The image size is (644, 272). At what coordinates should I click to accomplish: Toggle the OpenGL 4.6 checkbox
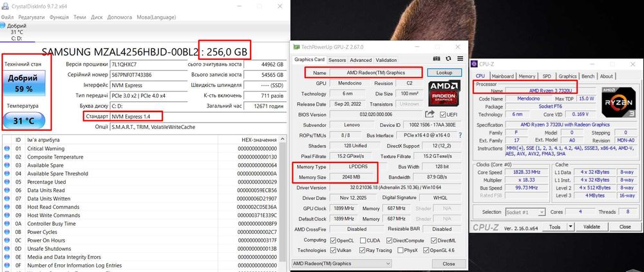click(426, 250)
